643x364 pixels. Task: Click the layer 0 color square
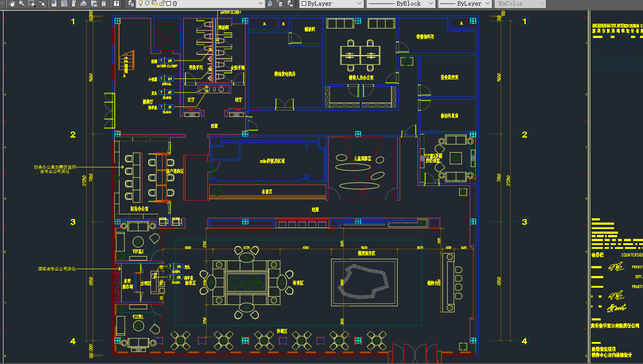(169, 3)
